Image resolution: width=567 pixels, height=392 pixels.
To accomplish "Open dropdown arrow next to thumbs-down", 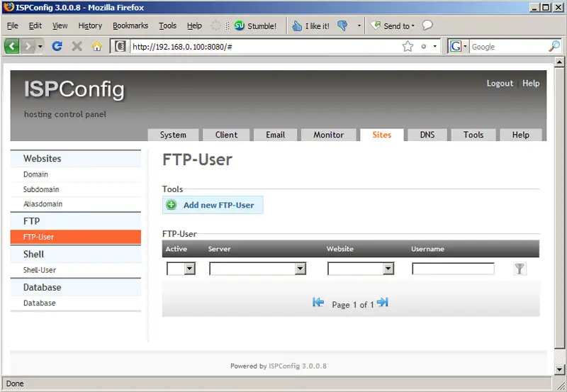I will point(359,26).
